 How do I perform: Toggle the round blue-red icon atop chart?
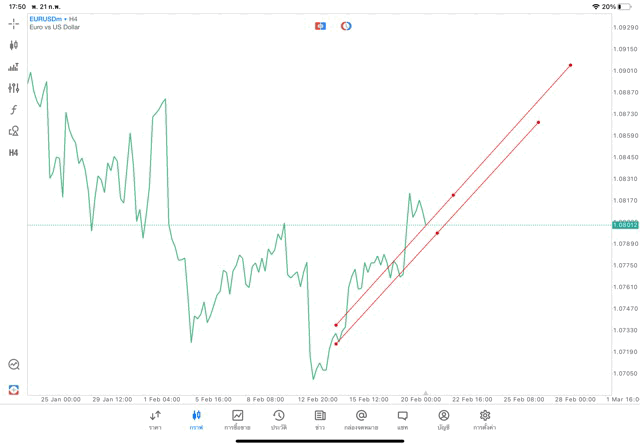(x=346, y=26)
